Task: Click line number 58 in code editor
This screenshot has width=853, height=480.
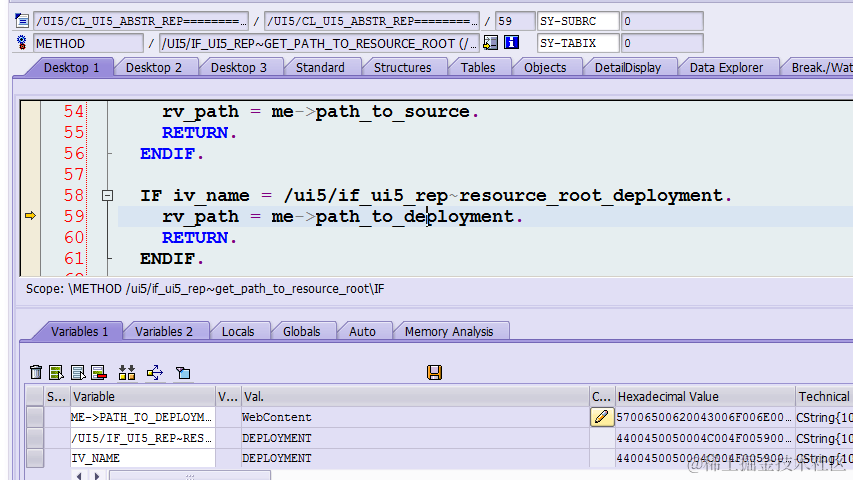Action: (x=74, y=195)
